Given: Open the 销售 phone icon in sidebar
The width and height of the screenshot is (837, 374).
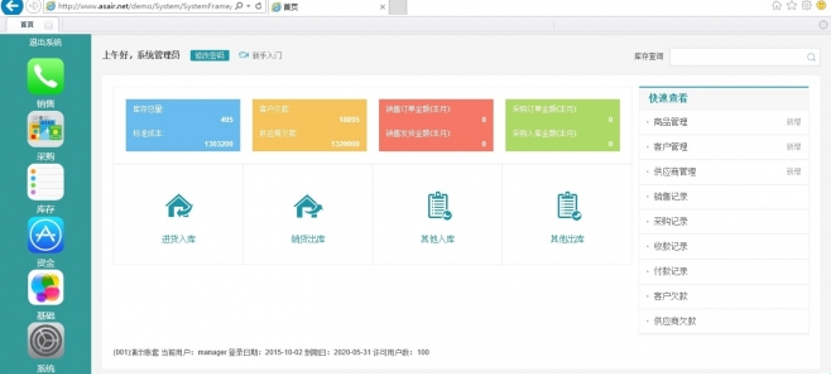Looking at the screenshot, I should coord(45,76).
